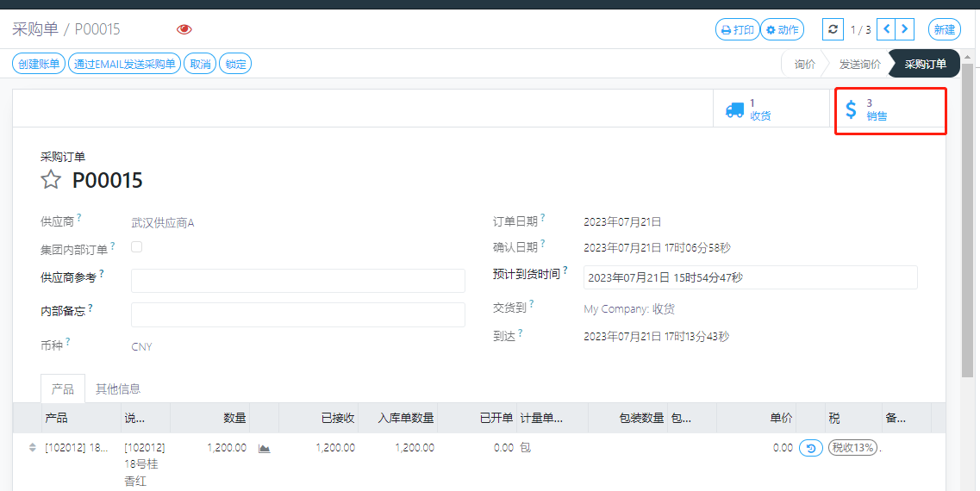Click the red eye icon beside P00015

click(x=184, y=29)
